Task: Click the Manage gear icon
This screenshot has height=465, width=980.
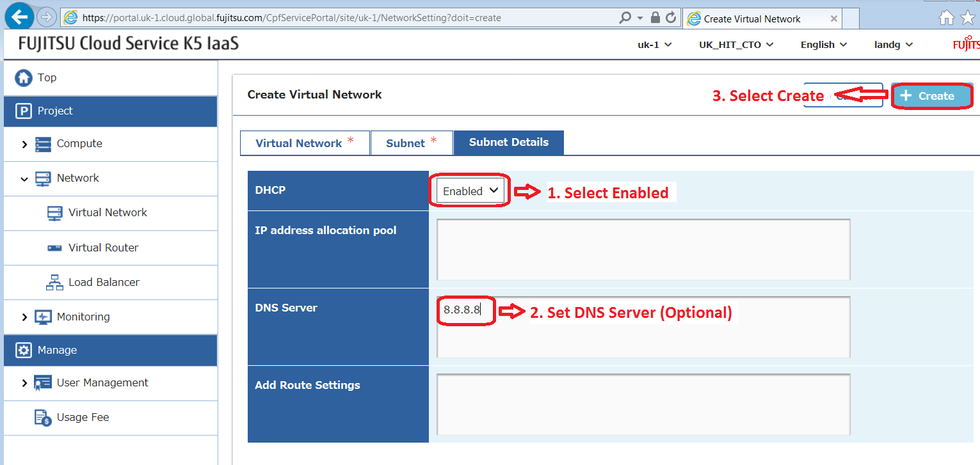Action: pos(24,351)
